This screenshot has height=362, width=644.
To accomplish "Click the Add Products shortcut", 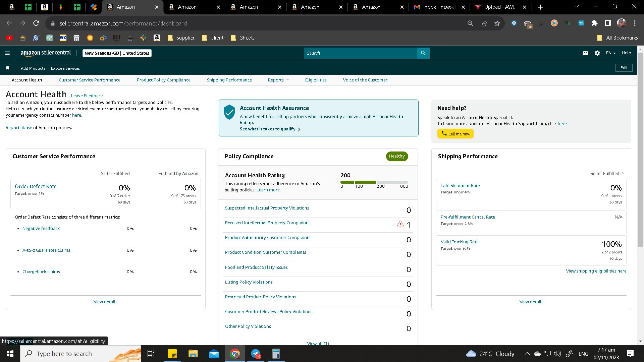I will [33, 68].
